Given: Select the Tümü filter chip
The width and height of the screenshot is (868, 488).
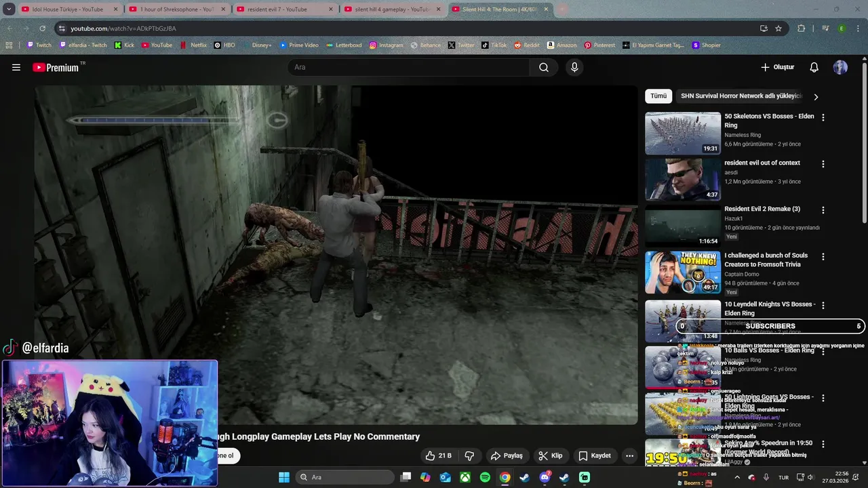Looking at the screenshot, I should 658,96.
